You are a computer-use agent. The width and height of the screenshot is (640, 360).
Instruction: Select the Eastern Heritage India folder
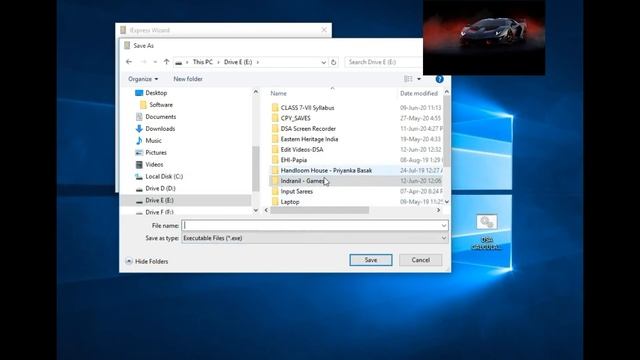click(x=309, y=139)
